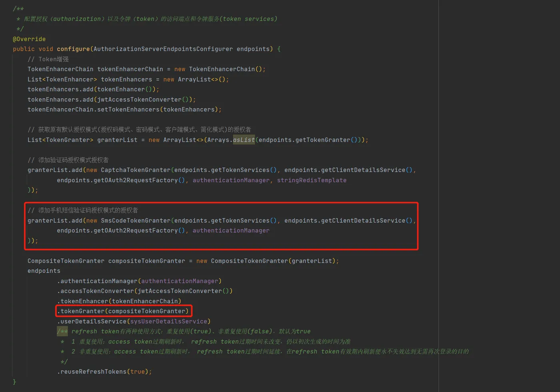Click 'new TokenEnhancerChain()' constructor call
The image size is (560, 392).
tap(218, 69)
